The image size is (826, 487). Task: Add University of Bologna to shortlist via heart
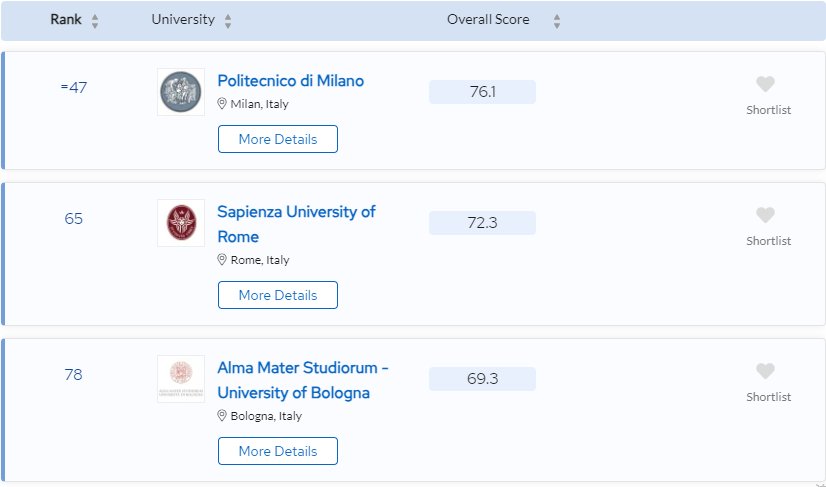(765, 371)
